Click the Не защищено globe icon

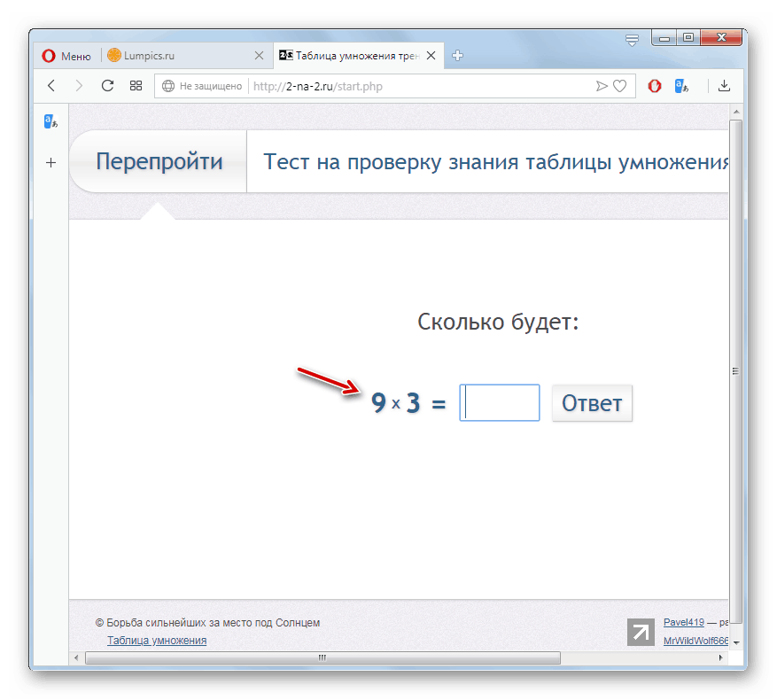coord(168,86)
